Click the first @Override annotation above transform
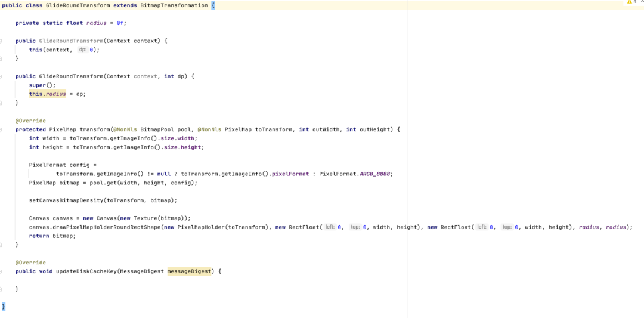The width and height of the screenshot is (644, 318). point(30,121)
